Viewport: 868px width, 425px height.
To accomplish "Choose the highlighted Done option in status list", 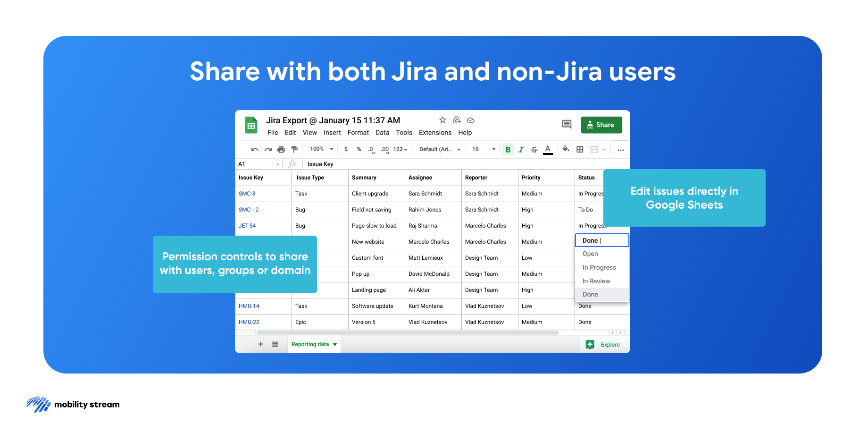I will (602, 294).
